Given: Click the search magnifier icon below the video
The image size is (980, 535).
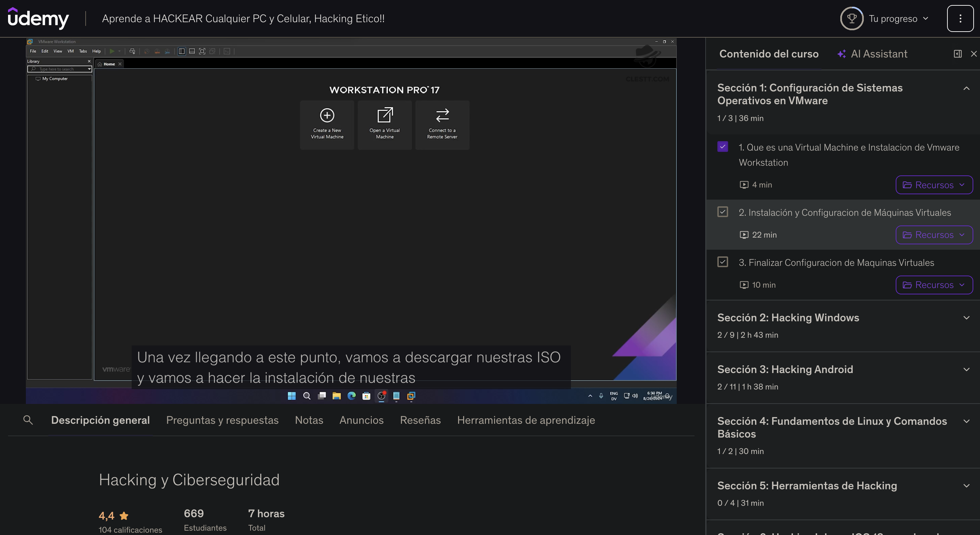Looking at the screenshot, I should coord(28,420).
